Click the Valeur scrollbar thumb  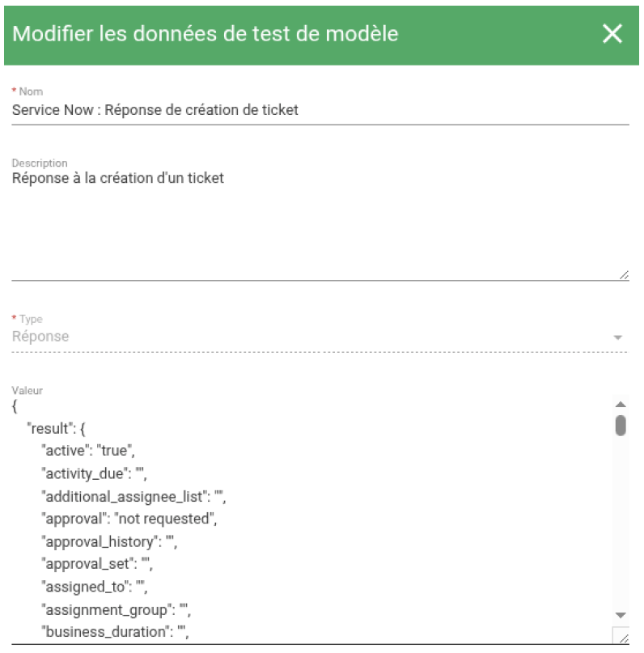621,425
